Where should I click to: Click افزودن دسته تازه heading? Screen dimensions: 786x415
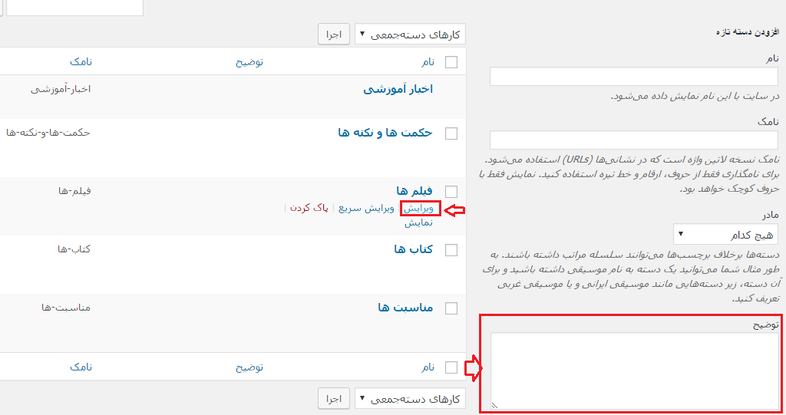coord(747,32)
